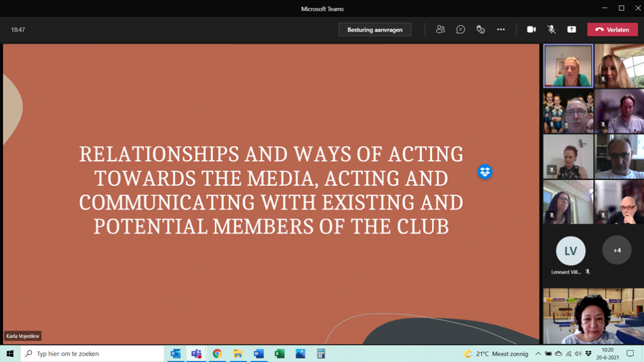
Task: Click the Typ hier om te zoeken search box
Action: click(x=92, y=353)
